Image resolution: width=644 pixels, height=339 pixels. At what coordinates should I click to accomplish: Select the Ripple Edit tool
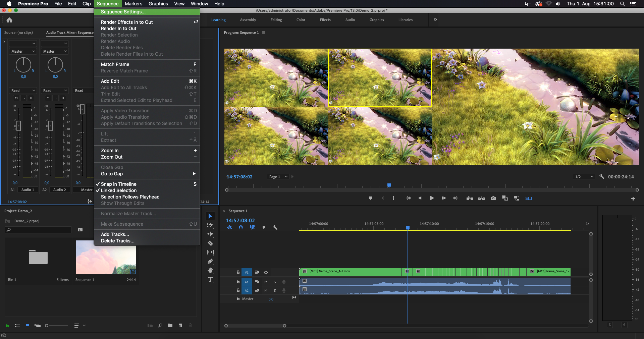pyautogui.click(x=210, y=234)
